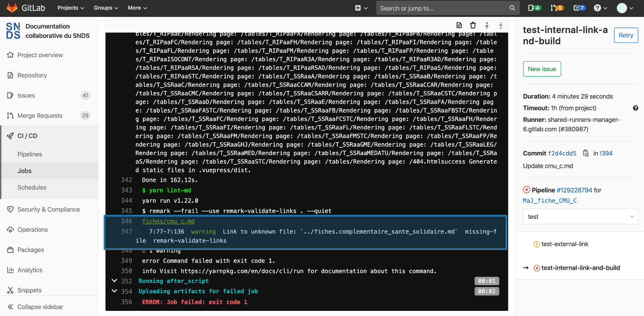The height and width of the screenshot is (316, 644).
Task: Open the create new plus dropdown
Action: (361, 8)
